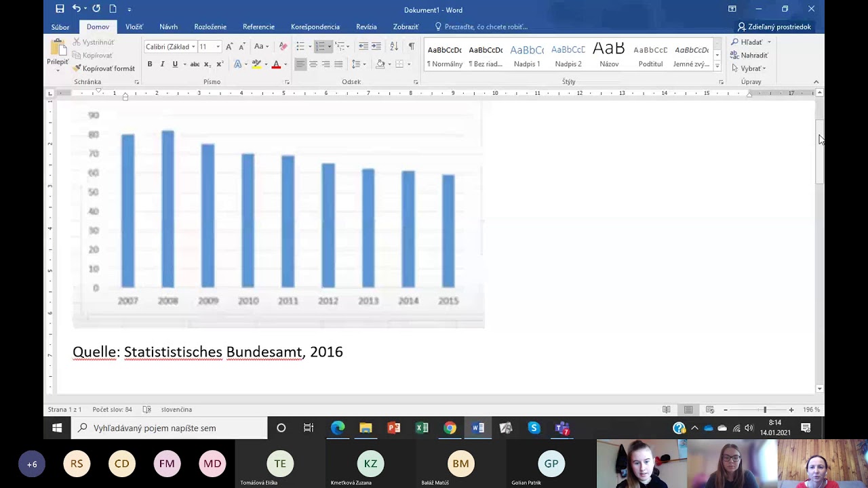Zoom in with the plus button
The image size is (868, 488).
click(x=791, y=410)
